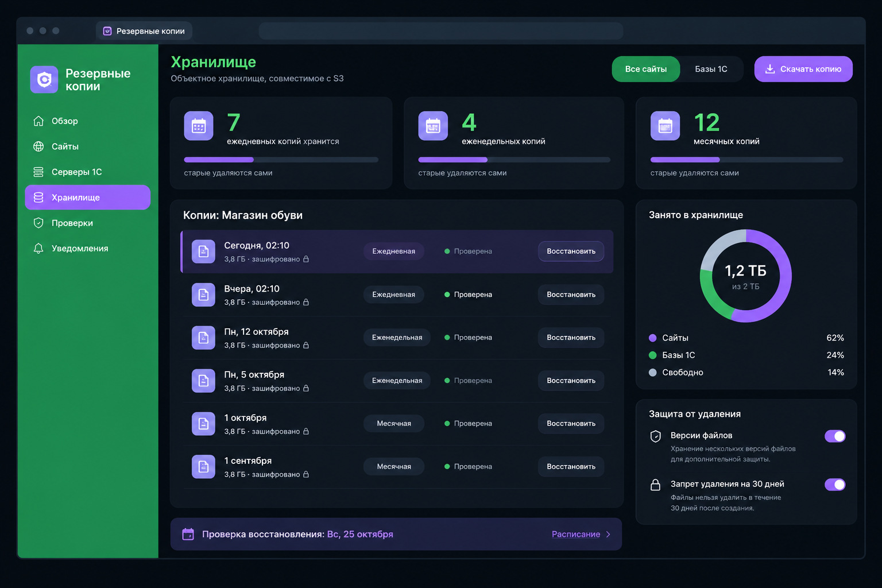Image resolution: width=882 pixels, height=588 pixels.
Task: Click the progress bar under 12 месячных копий
Action: click(x=746, y=160)
